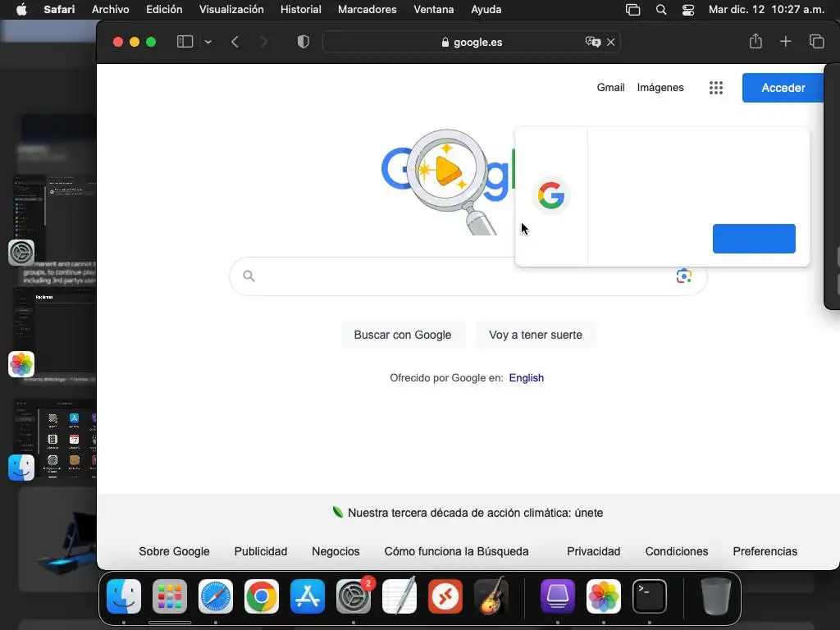Open Privacidad footer link
The height and width of the screenshot is (630, 840).
(x=594, y=551)
